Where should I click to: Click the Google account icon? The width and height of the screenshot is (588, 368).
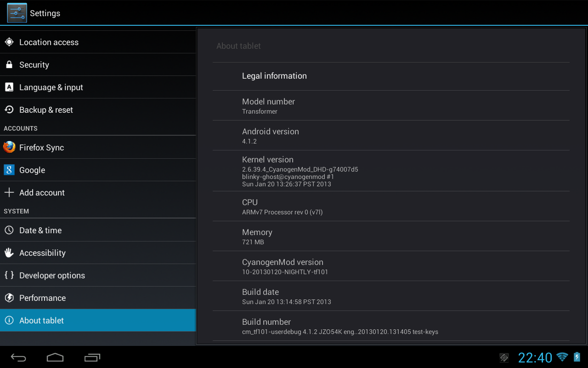pyautogui.click(x=9, y=170)
